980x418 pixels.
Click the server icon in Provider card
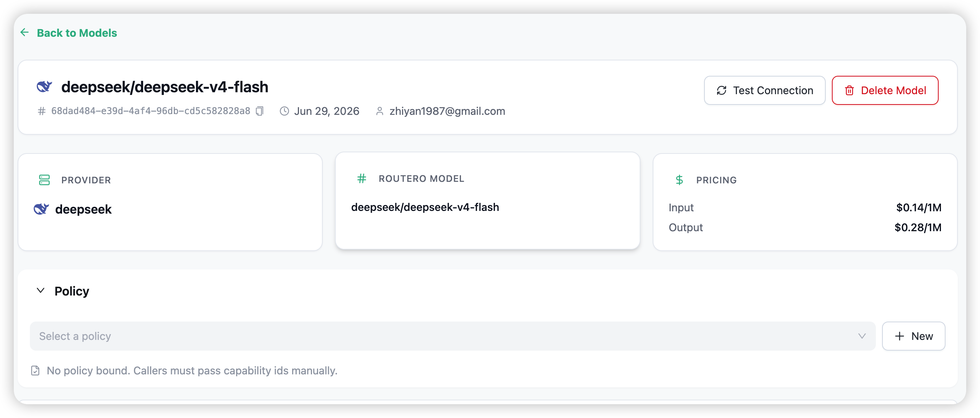pos(44,180)
